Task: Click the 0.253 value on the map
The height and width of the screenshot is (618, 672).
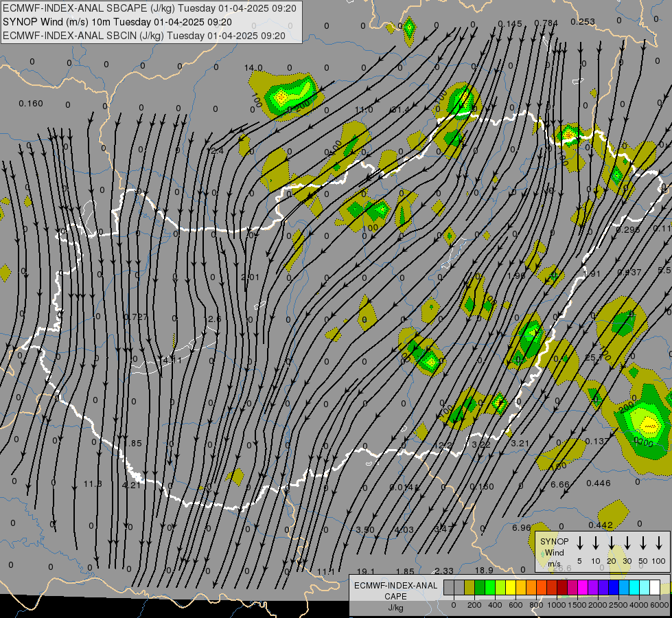Action: [583, 21]
